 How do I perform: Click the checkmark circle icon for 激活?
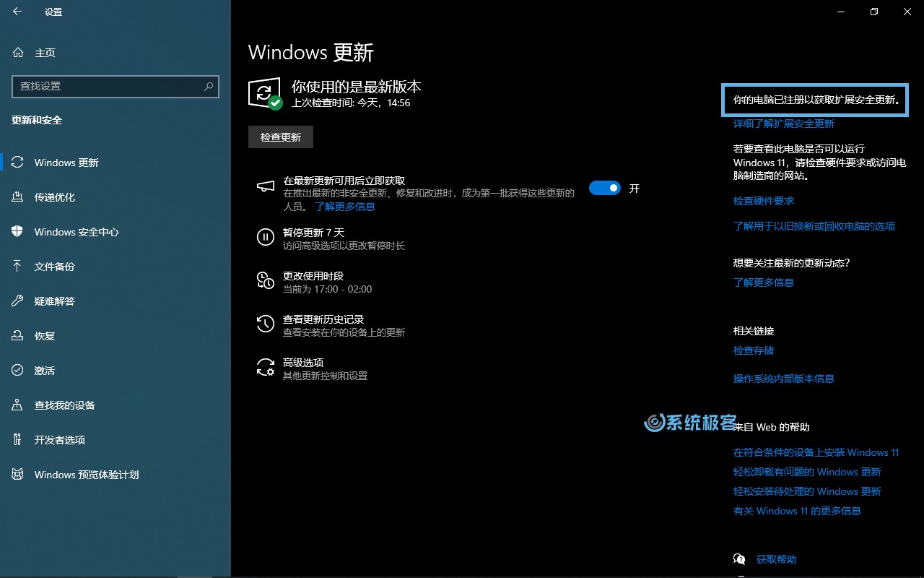point(18,371)
